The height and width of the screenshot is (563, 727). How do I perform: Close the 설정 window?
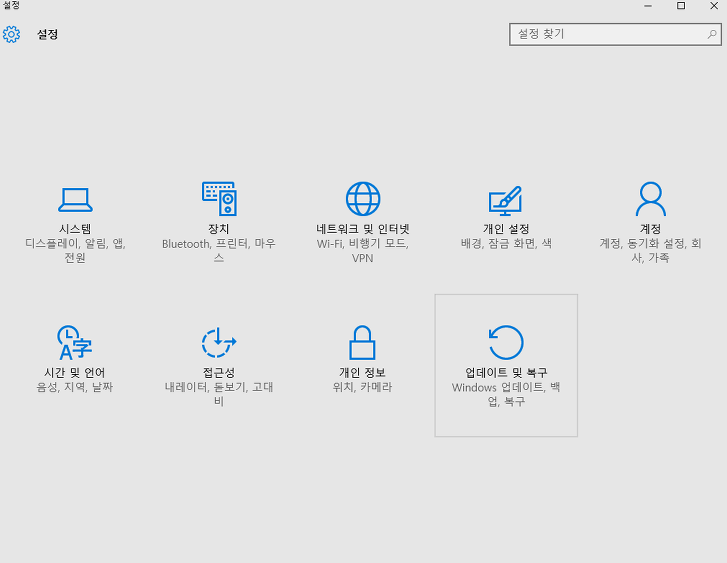click(714, 6)
